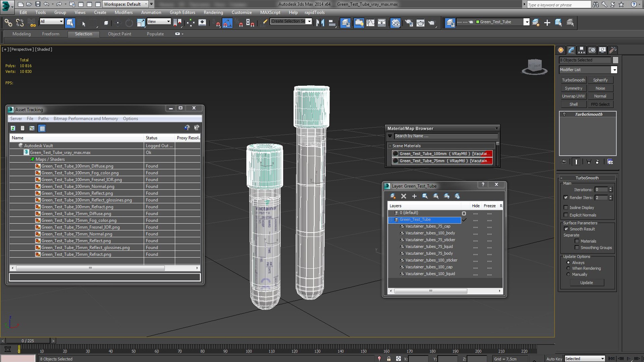Open the Rendering menu
This screenshot has width=644, height=362.
click(213, 12)
